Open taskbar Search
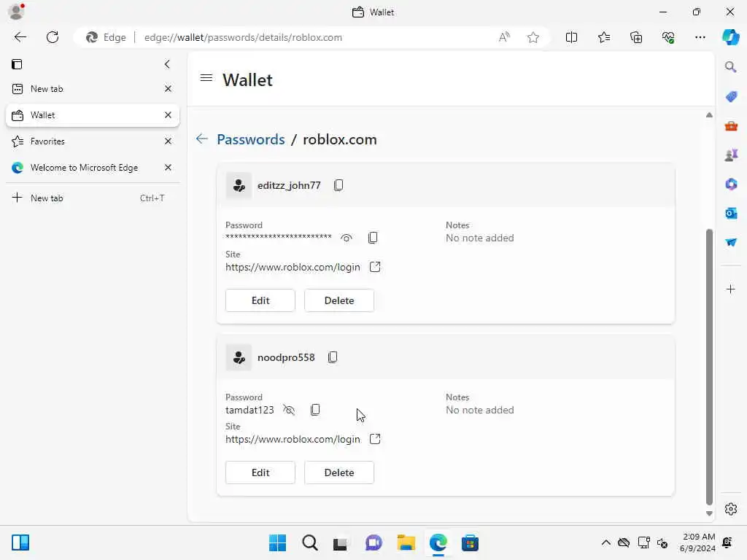The width and height of the screenshot is (747, 560). pos(309,542)
